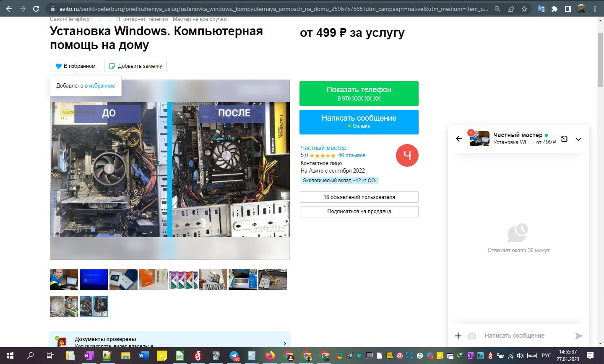This screenshot has height=364, width=604.
Task: Collapse the chat panel with the chevron
Action: click(x=578, y=139)
